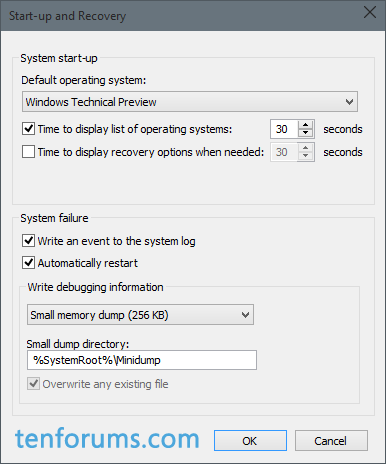The width and height of the screenshot is (386, 464).
Task: Enable Time to display recovery options when needed
Action: pyautogui.click(x=28, y=152)
